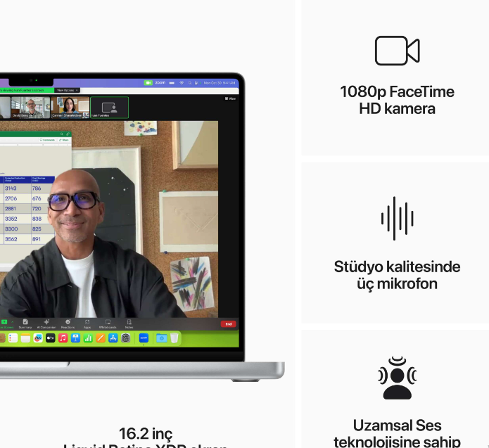This screenshot has width=489, height=448.
Task: Open the Trash in the Dock
Action: [174, 338]
